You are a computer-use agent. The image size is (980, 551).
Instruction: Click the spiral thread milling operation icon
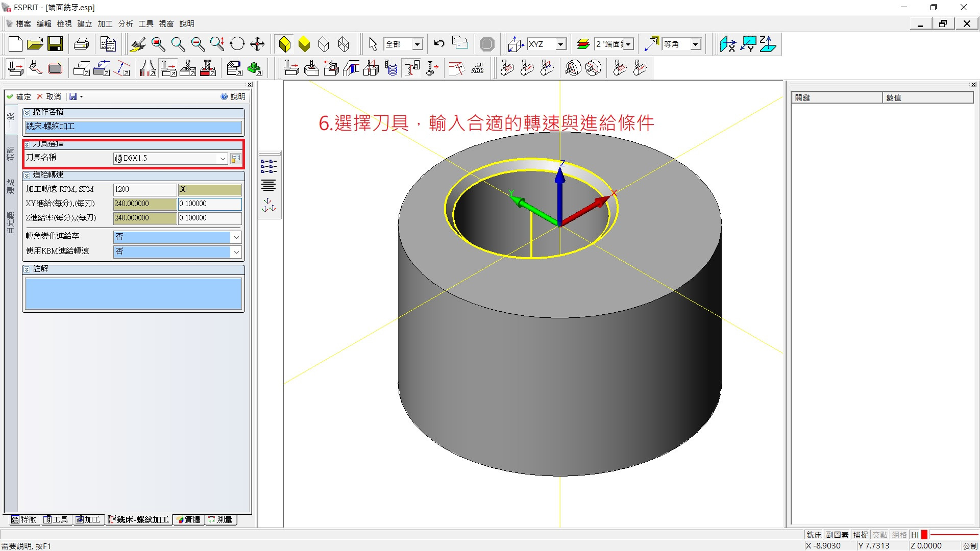[391, 68]
